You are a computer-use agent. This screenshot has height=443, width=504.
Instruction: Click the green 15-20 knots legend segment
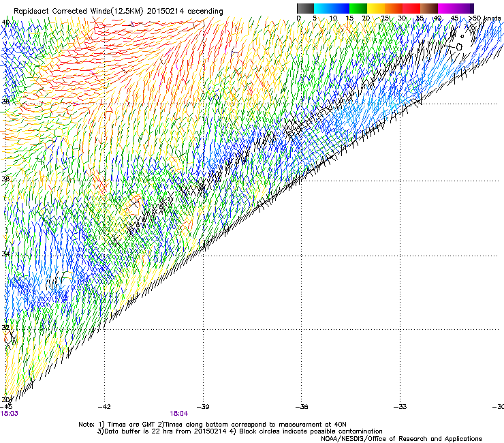[358, 8]
